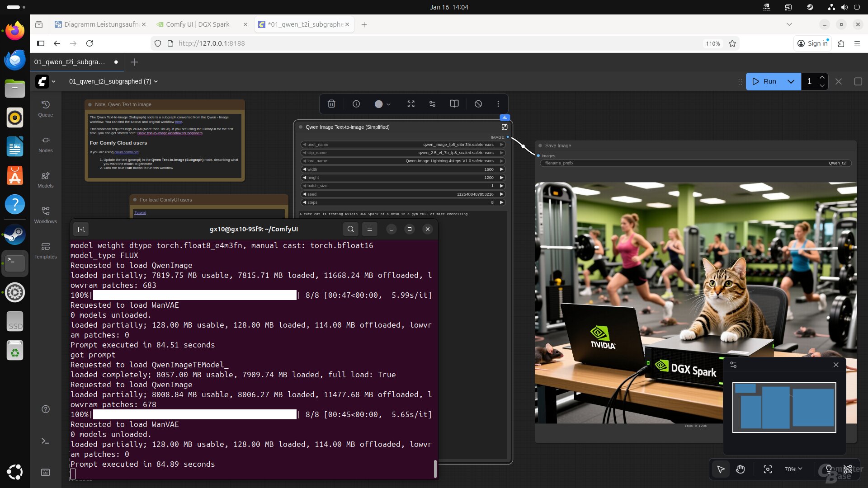Click the node info icon

click(x=356, y=104)
